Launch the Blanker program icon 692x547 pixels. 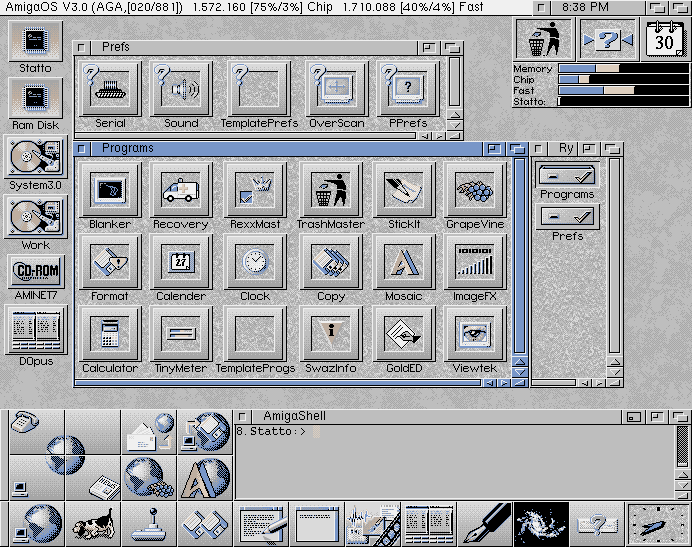pyautogui.click(x=110, y=190)
